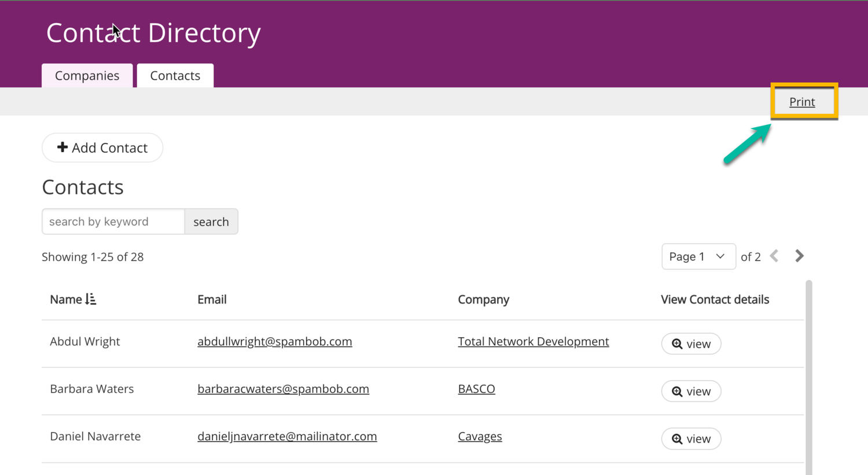
Task: Click magnifier view button for Abdul Wright
Action: [691, 344]
